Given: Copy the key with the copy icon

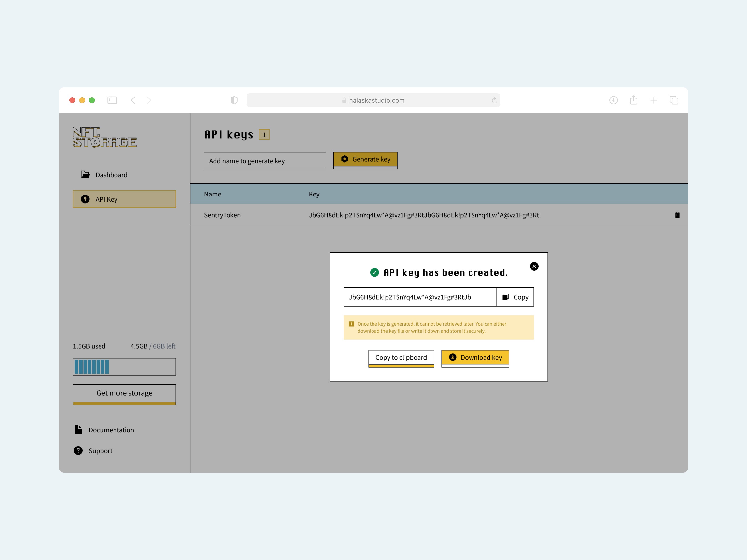Looking at the screenshot, I should (505, 297).
